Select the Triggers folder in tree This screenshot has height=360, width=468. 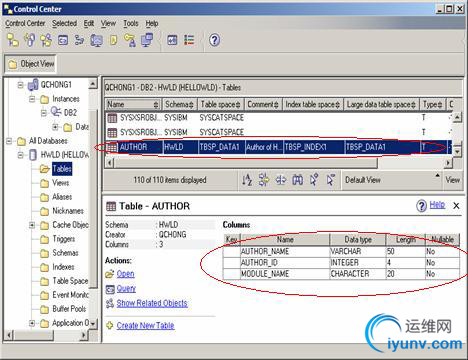63,239
